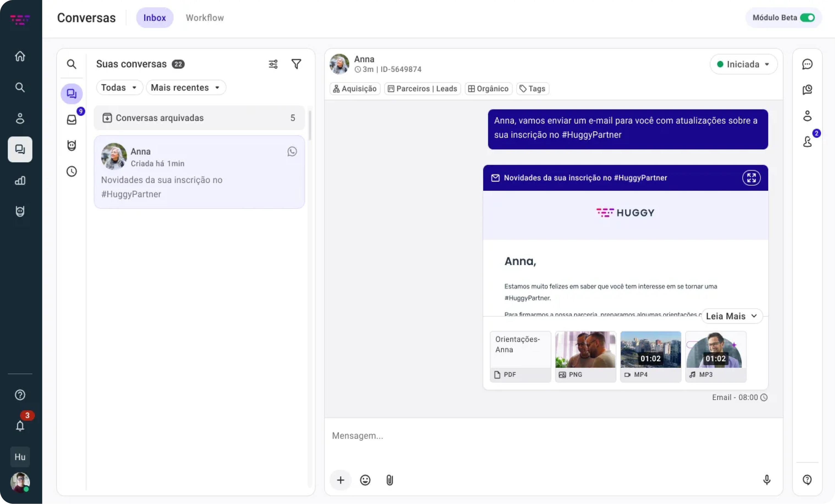Open Conversas arquivadas list
This screenshot has height=504, width=835.
point(199,118)
